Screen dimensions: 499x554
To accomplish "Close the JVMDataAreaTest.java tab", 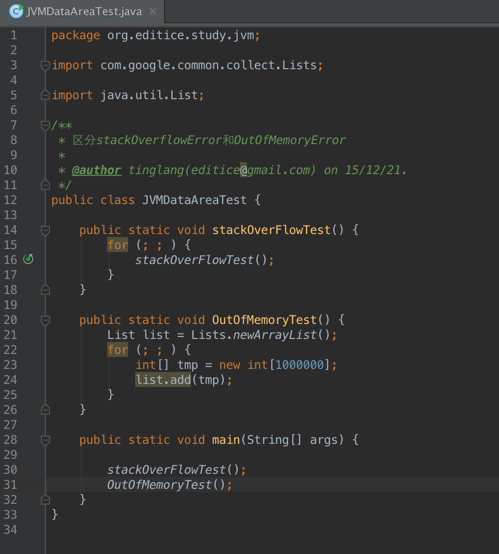I will (x=153, y=12).
